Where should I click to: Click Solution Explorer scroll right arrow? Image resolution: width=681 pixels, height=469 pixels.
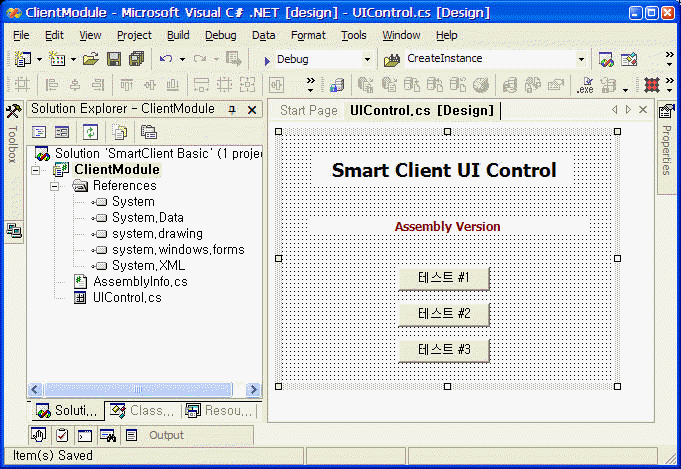click(x=253, y=390)
